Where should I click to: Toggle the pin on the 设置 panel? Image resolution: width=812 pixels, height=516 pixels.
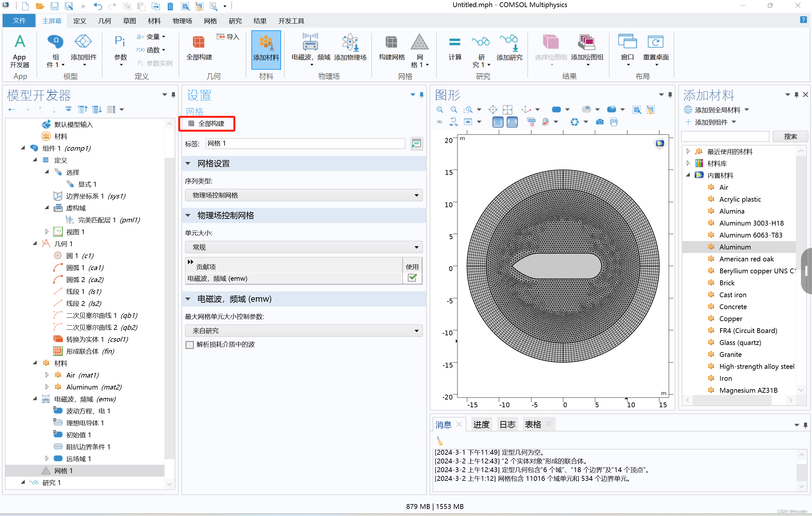[x=421, y=95]
